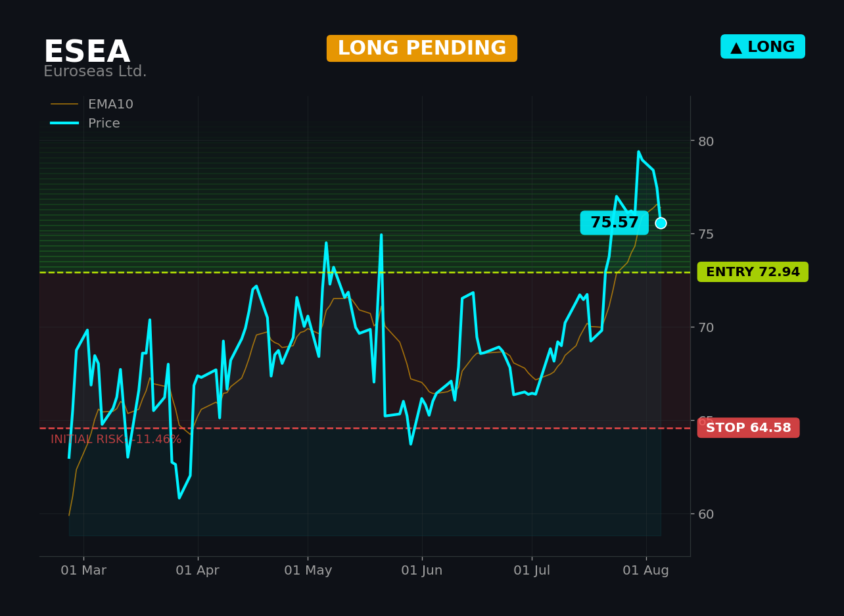Click the STOP 64.58 label
The image size is (844, 616).
(749, 428)
